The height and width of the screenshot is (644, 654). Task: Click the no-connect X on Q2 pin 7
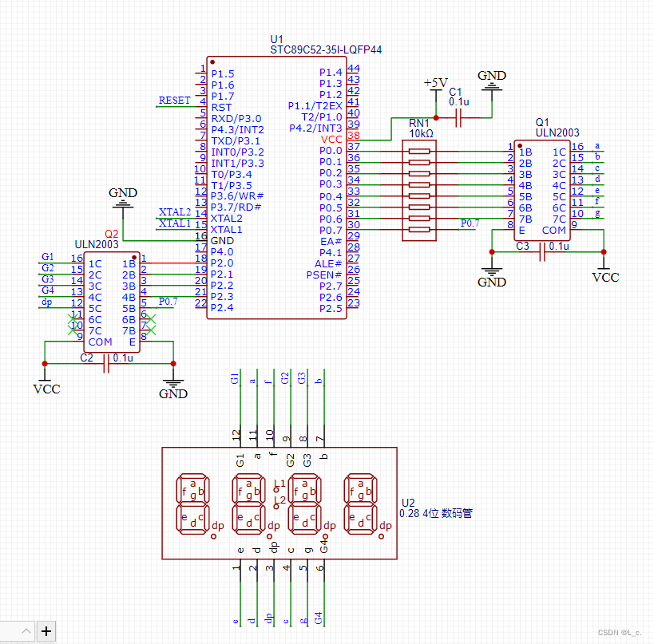tap(151, 331)
